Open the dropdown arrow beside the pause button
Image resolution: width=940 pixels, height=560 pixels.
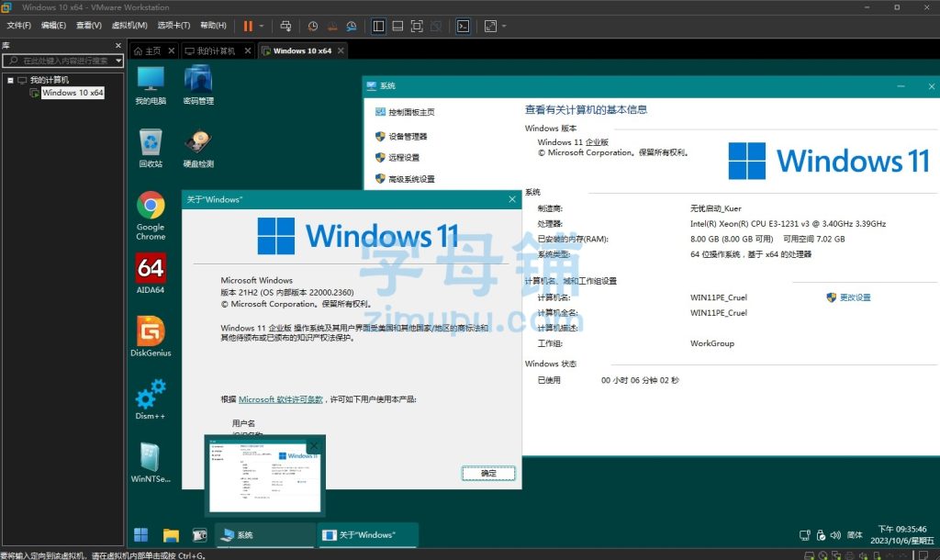(x=262, y=26)
